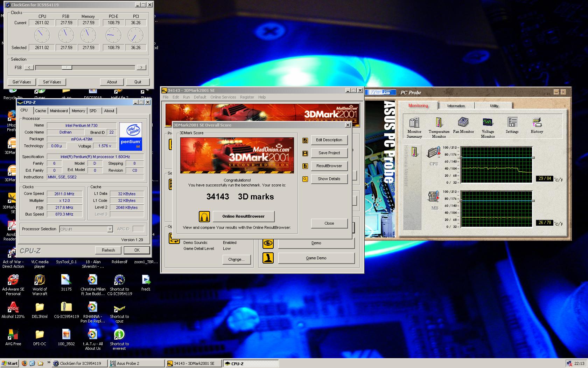Click Close in 3DMark score dialog
Screen dimensions: 588x368
click(x=329, y=223)
